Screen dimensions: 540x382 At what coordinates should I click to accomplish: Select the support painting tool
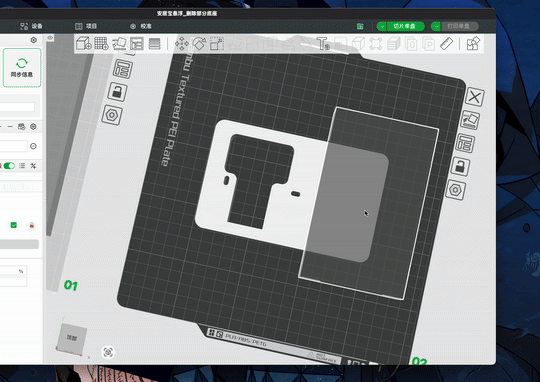(376, 44)
